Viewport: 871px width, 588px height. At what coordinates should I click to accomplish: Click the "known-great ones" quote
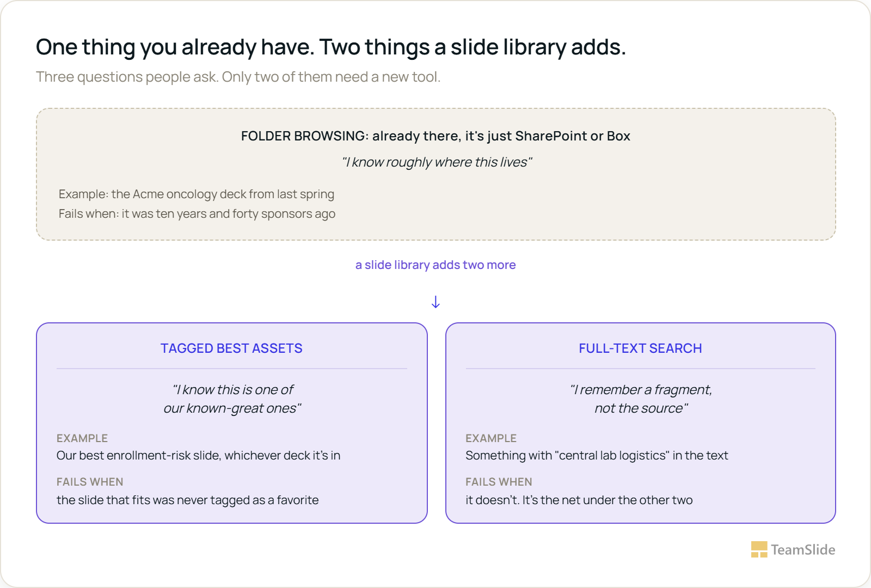[232, 399]
